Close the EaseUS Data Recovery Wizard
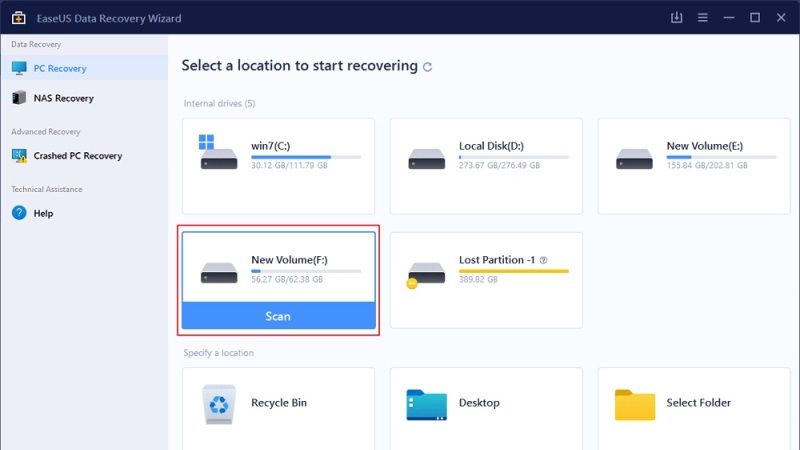 point(781,18)
